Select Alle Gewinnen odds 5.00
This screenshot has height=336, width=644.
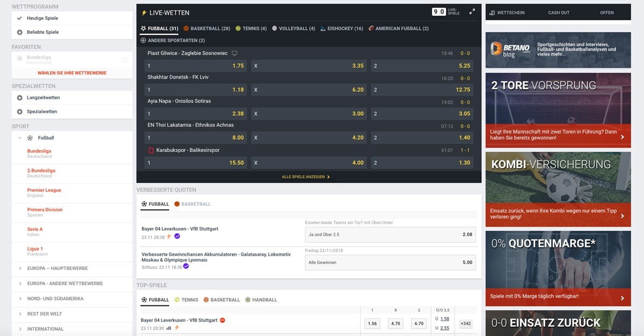point(390,263)
